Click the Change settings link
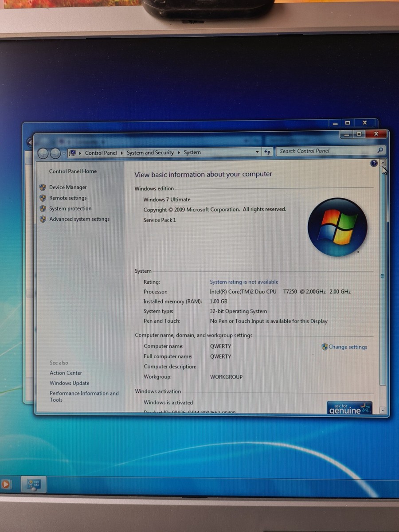399x532 pixels. pyautogui.click(x=348, y=347)
